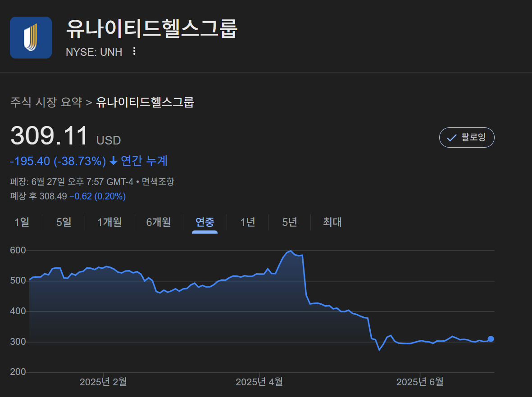Open the 주식 시장 요약 breadcrumb link
The width and height of the screenshot is (532, 397).
coord(46,102)
